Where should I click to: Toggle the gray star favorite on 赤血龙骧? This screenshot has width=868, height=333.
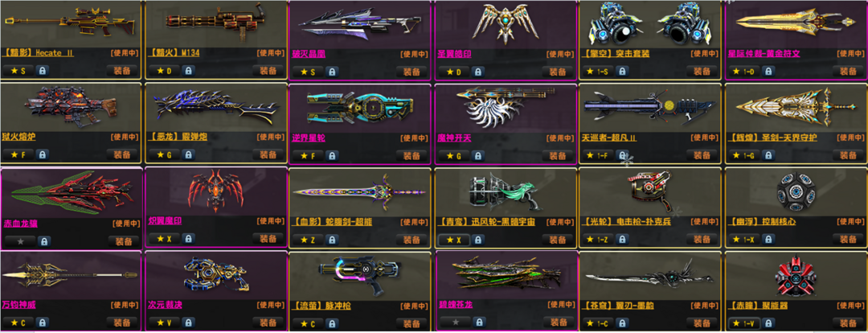20,241
